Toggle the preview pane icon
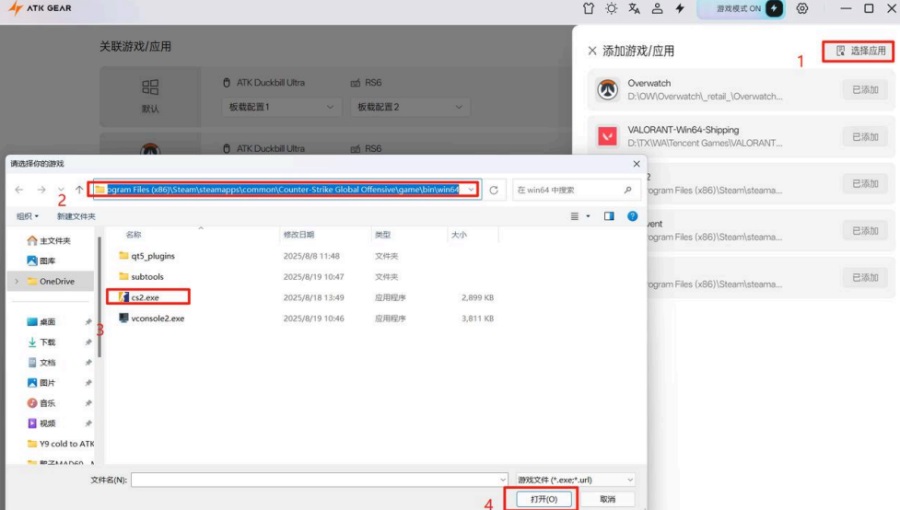Viewport: 900px width, 510px height. [x=609, y=216]
